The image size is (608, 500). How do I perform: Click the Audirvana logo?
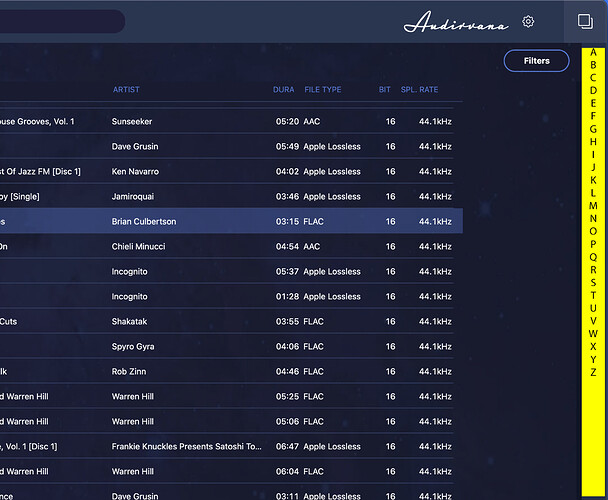[x=456, y=22]
